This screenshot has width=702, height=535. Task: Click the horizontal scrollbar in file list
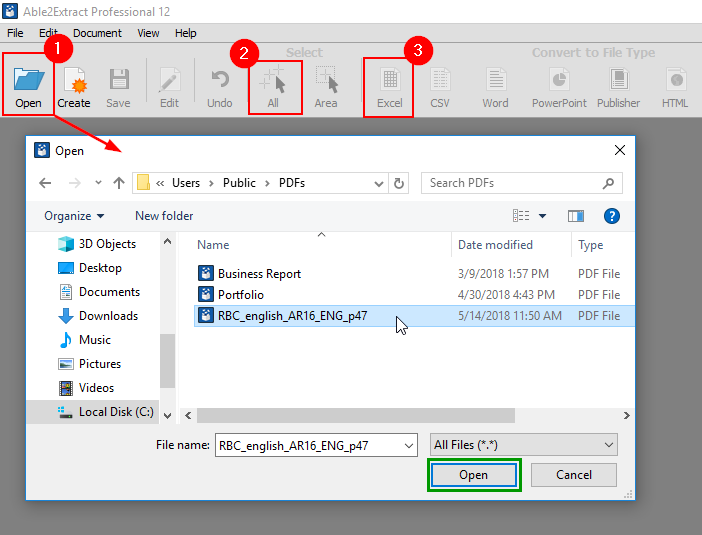click(355, 415)
